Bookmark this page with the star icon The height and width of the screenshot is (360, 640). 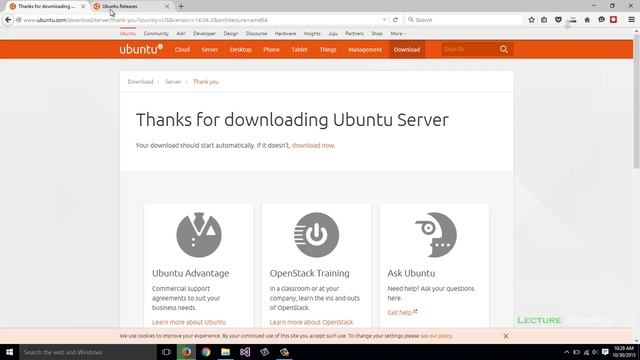click(531, 20)
